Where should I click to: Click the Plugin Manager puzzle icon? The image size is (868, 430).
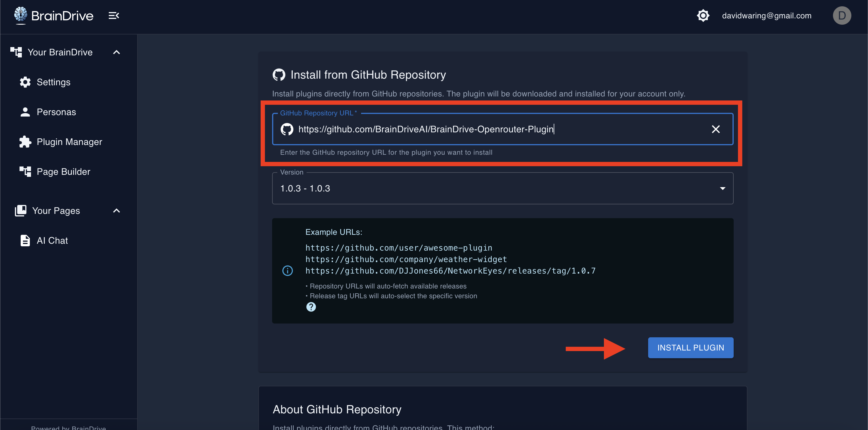(x=25, y=142)
